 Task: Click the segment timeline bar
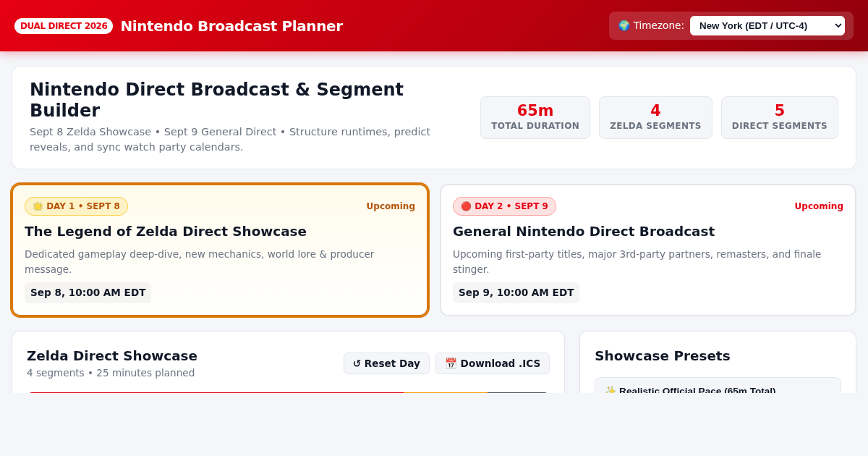pyautogui.click(x=288, y=392)
